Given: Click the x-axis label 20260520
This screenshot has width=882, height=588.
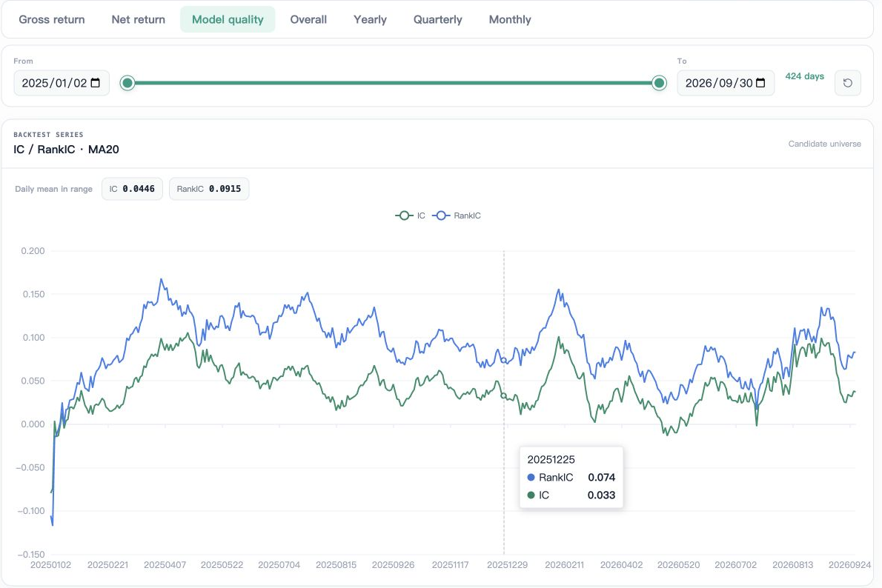Looking at the screenshot, I should [x=678, y=565].
